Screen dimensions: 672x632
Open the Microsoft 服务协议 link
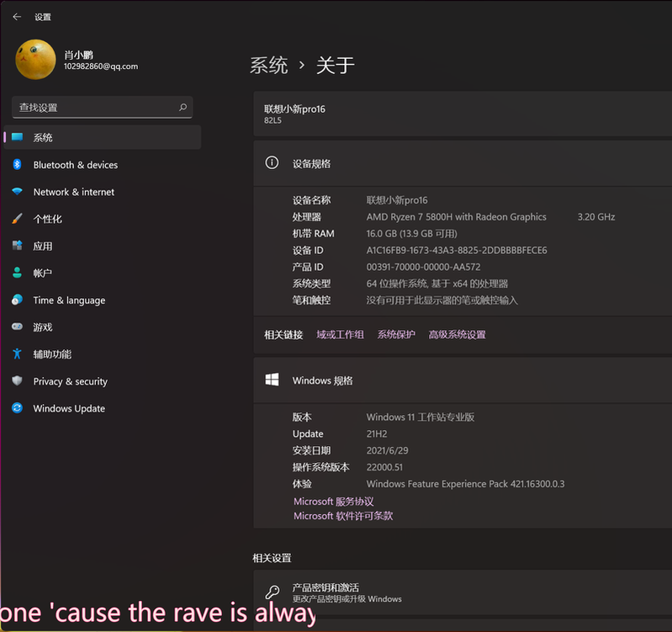[333, 502]
